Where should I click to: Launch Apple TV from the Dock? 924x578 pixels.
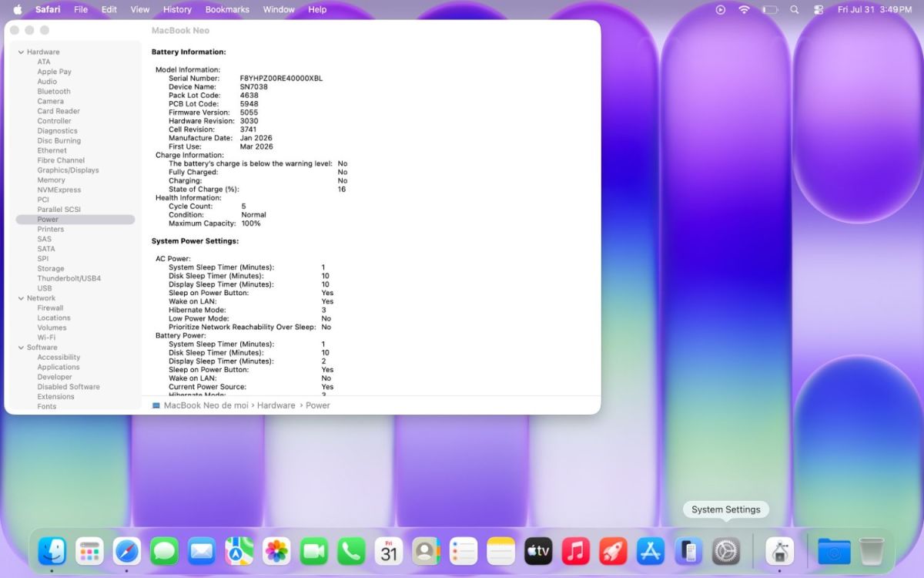(538, 551)
